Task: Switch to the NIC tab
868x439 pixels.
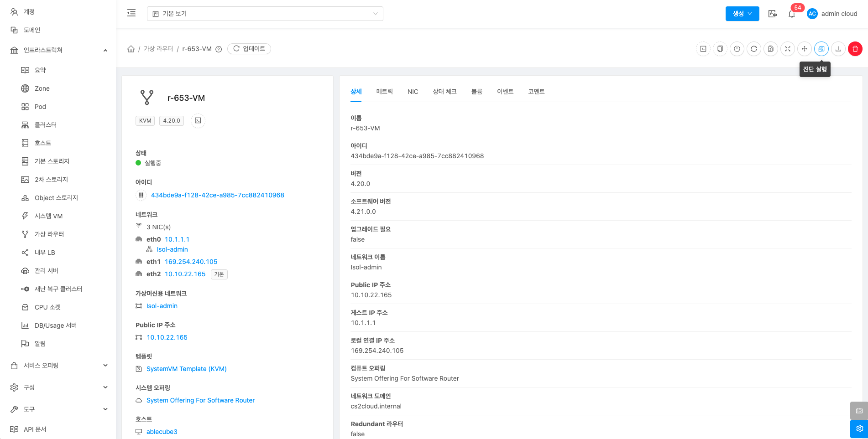Action: click(413, 92)
